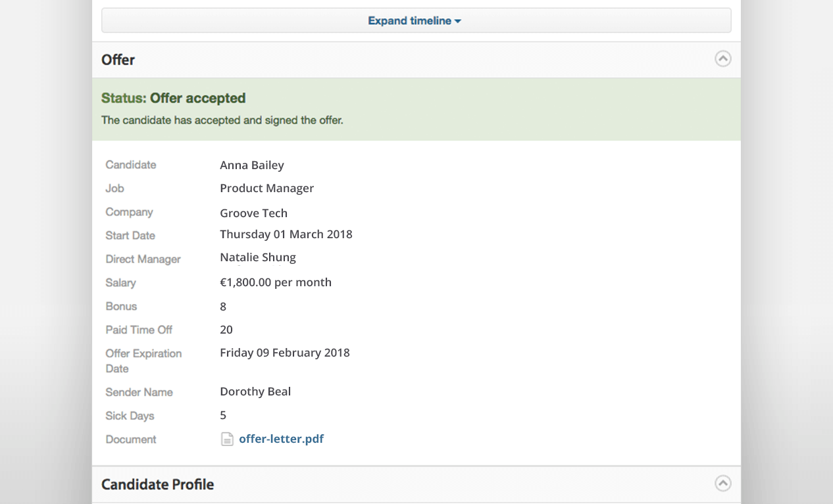Select the salary €1,800.00 per month

pyautogui.click(x=276, y=282)
